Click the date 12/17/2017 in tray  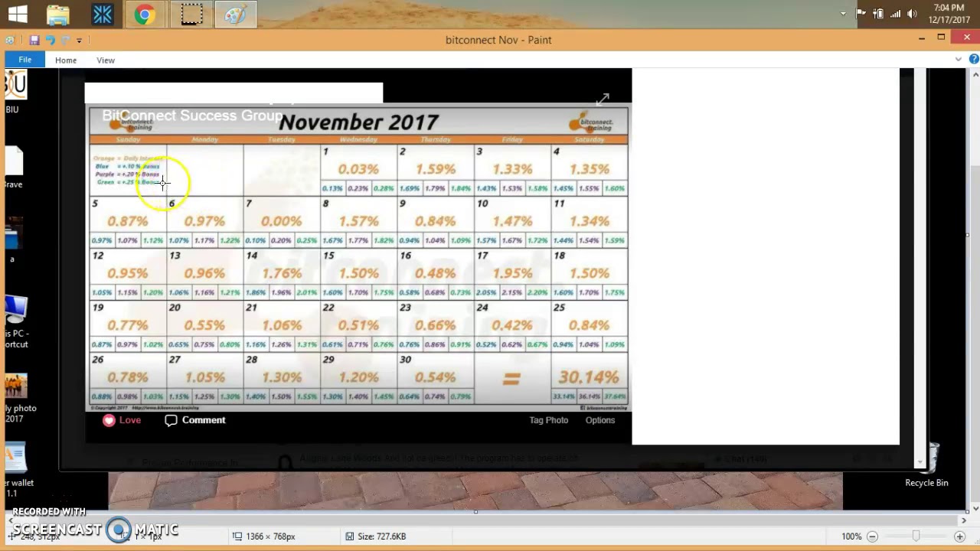pyautogui.click(x=949, y=20)
